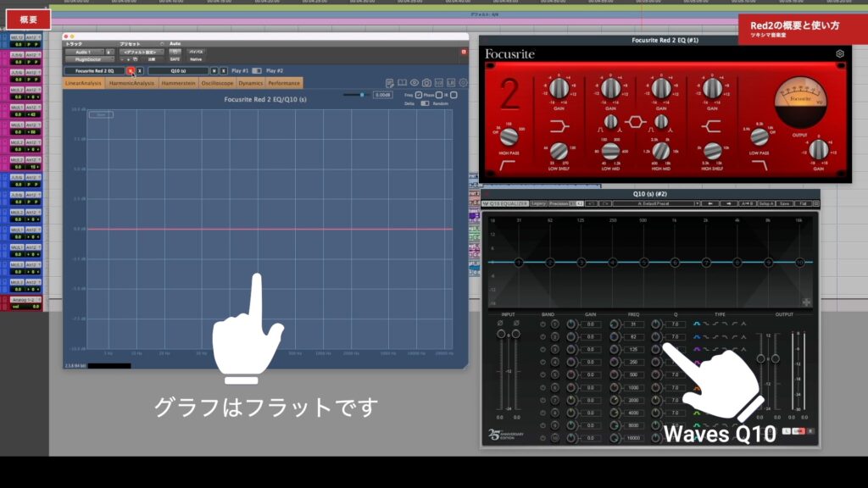
Task: Toggle the Phase checkbox in PluginDoctor
Action: (439, 95)
